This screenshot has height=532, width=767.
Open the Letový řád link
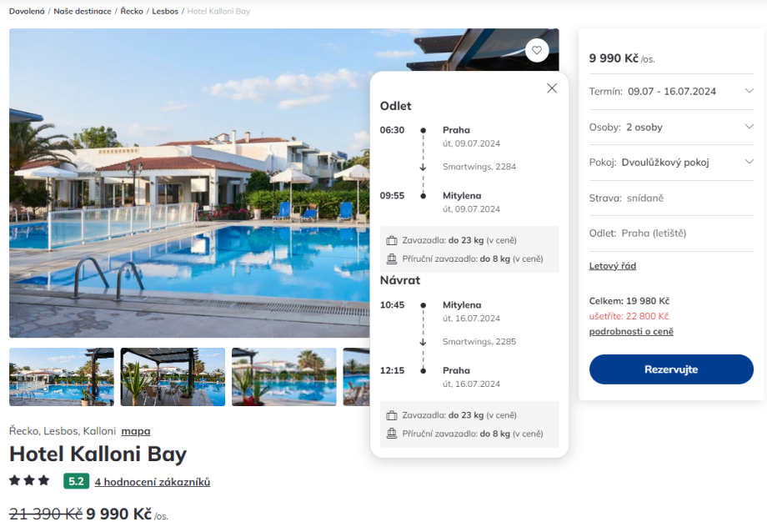point(613,266)
